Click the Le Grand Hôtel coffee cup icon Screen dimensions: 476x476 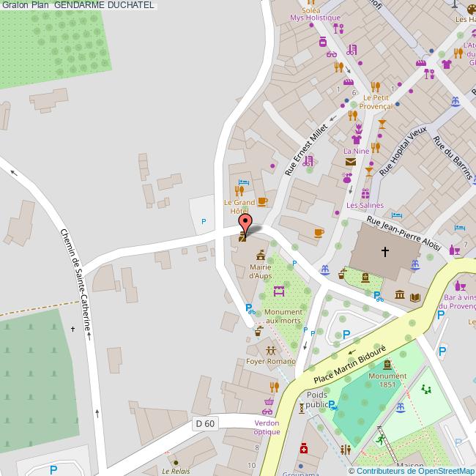[262, 201]
